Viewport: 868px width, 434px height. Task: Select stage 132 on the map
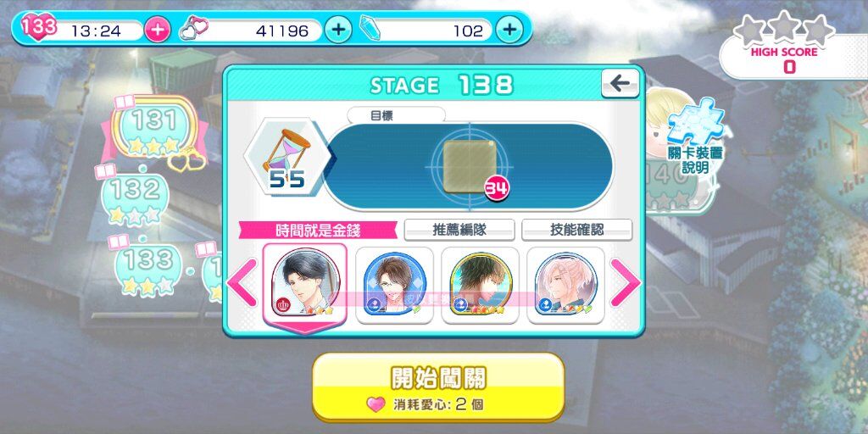135,200
